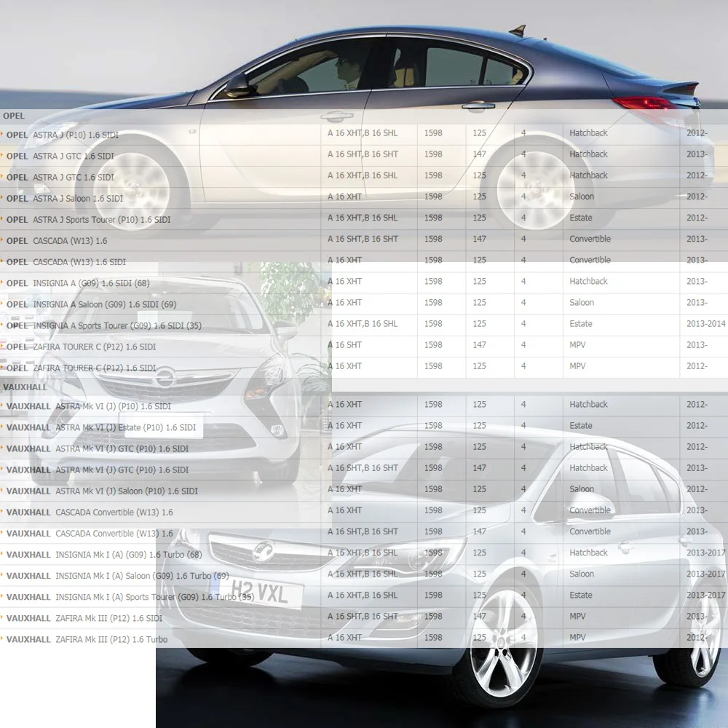Click Saloon in OPEL INSIGNIA A Saloon row
The width and height of the screenshot is (728, 728).
coord(582,302)
